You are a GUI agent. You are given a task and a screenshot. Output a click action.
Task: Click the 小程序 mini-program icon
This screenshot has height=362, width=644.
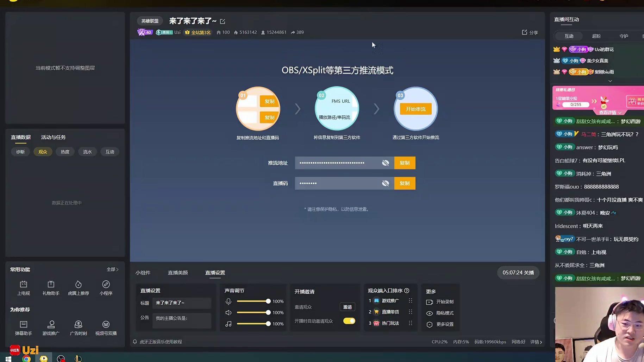coord(106,284)
